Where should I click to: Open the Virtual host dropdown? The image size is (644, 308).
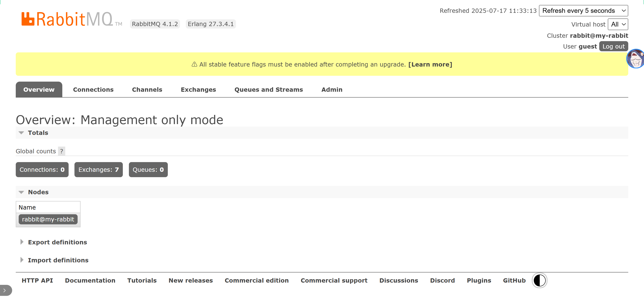pos(618,24)
